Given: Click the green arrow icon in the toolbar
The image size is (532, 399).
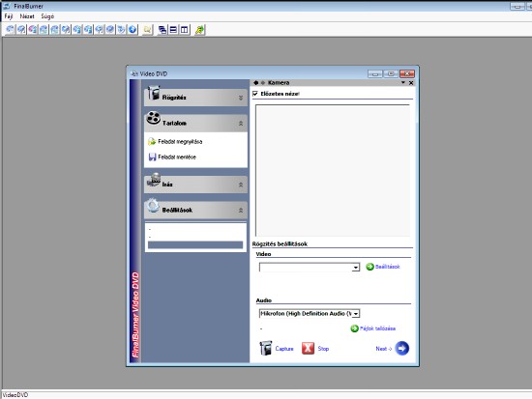Looking at the screenshot, I should click(x=199, y=30).
